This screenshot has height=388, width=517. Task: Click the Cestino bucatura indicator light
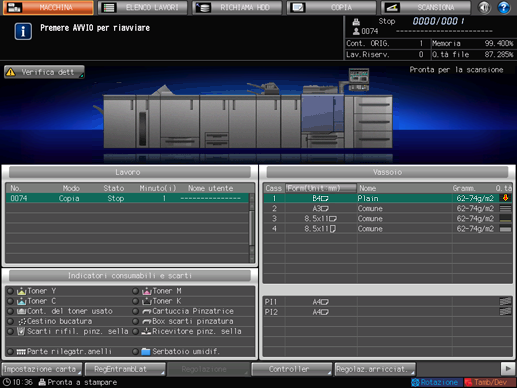[x=10, y=322]
